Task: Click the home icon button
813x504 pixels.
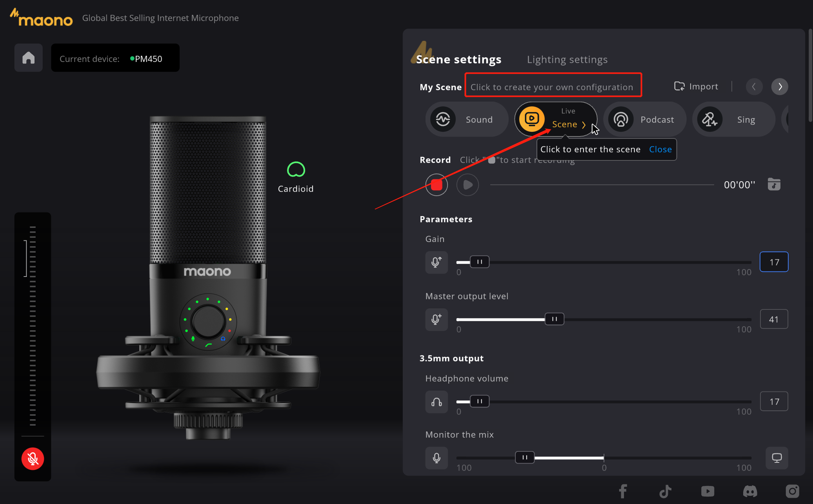Action: [28, 58]
